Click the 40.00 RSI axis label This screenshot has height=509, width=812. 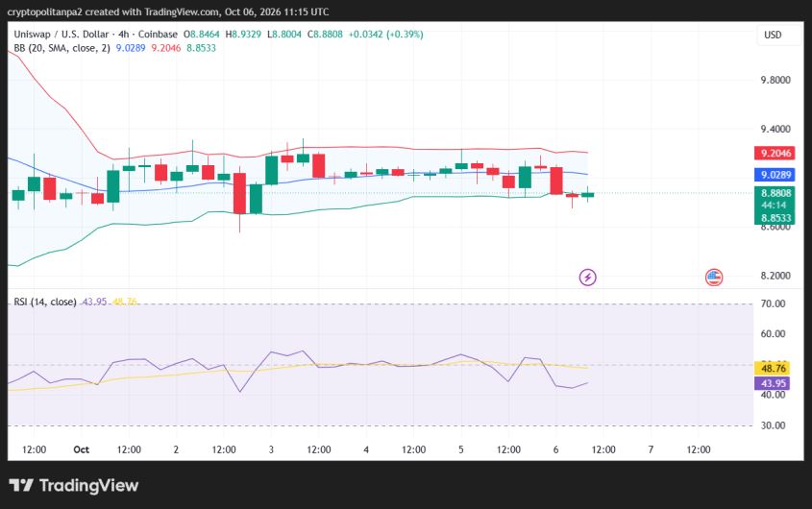pyautogui.click(x=773, y=395)
